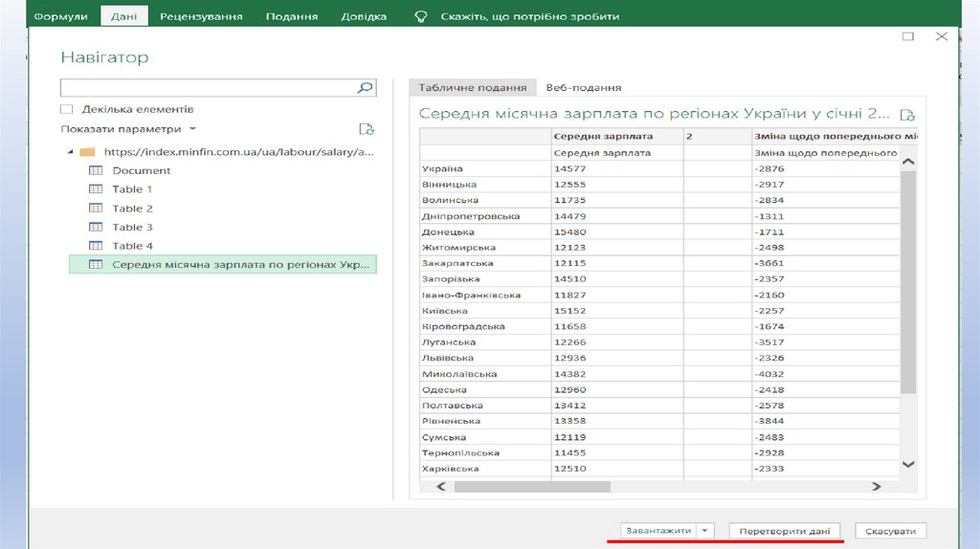Click the refresh preview icon beside table title
This screenshot has height=549, width=980.
coord(907,114)
